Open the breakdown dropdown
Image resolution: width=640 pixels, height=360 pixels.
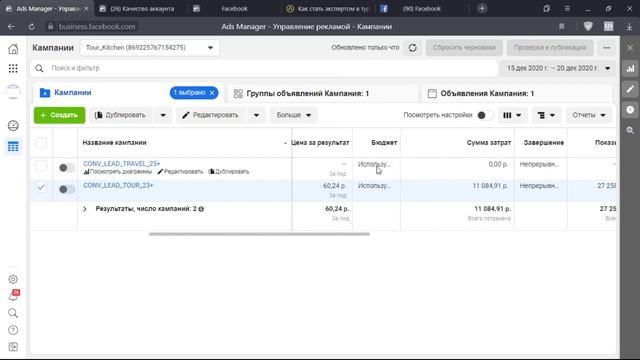coord(546,116)
